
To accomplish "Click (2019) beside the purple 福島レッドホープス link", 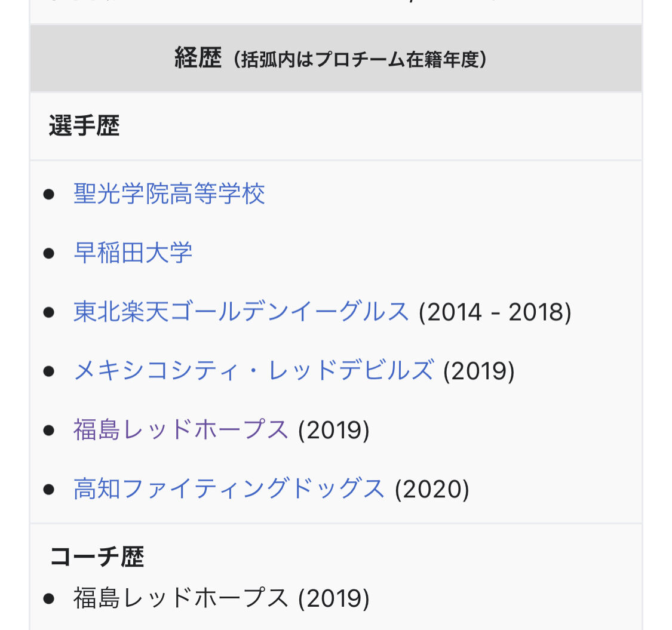I will click(334, 430).
